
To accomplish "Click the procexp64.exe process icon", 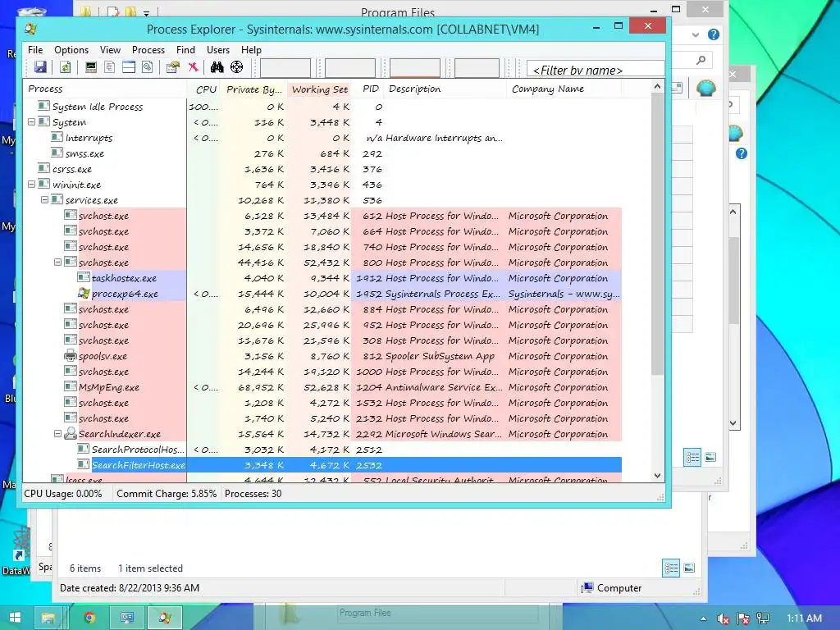I will [84, 294].
